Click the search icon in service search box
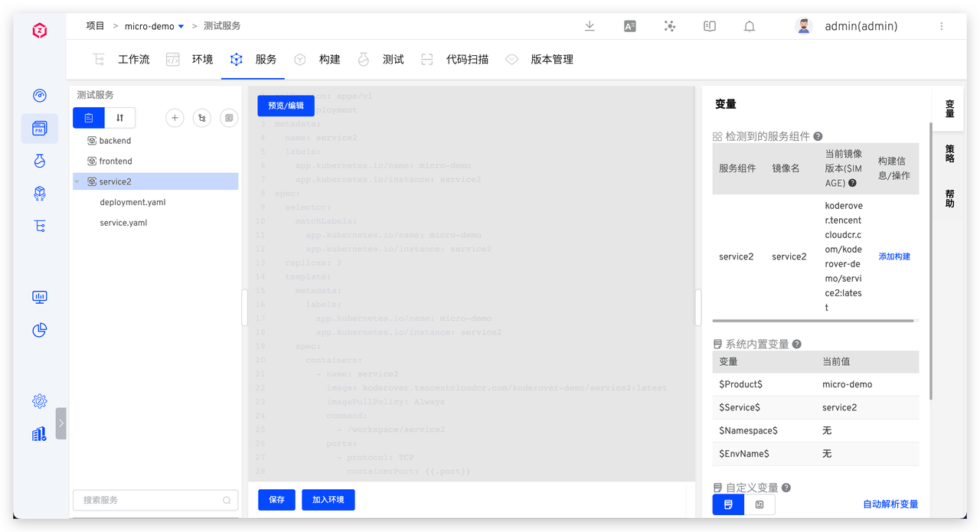This screenshot has width=980, height=532. [x=227, y=501]
